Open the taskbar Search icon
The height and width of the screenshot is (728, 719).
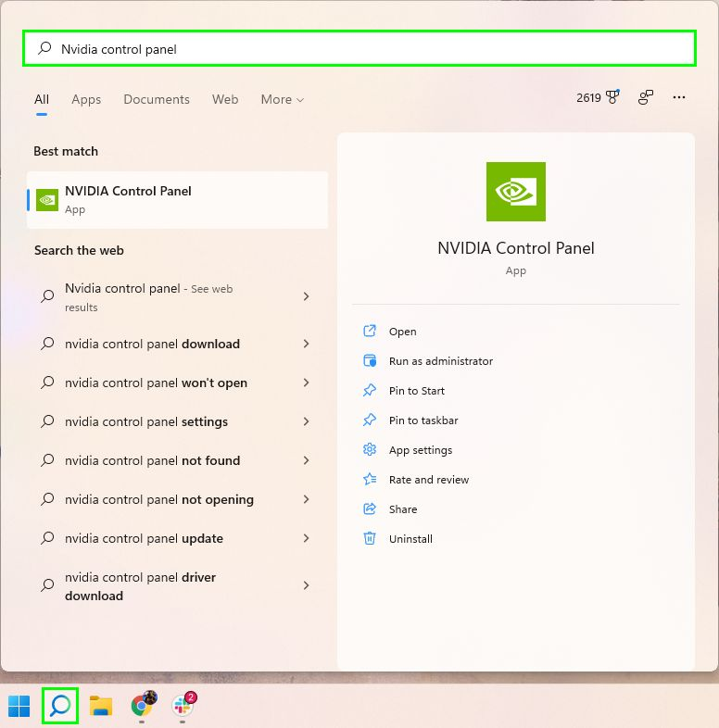coord(60,706)
